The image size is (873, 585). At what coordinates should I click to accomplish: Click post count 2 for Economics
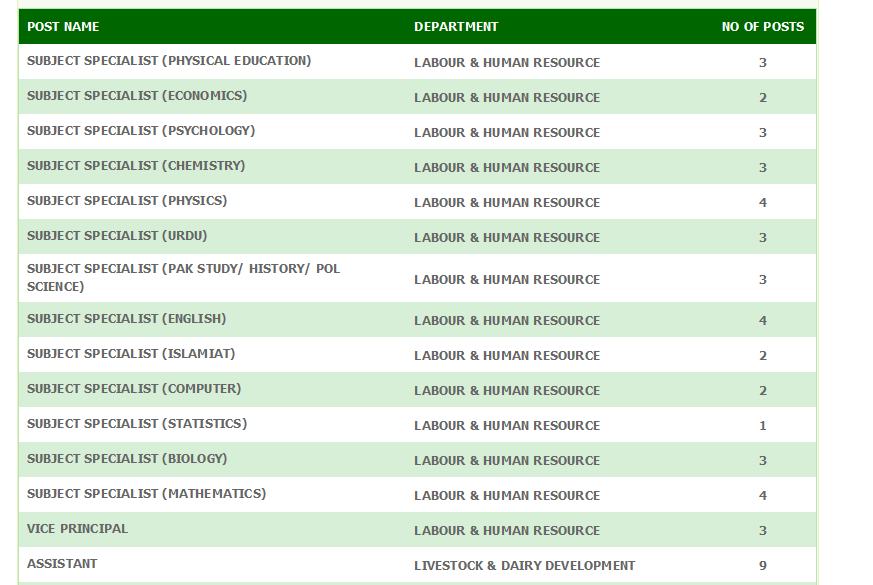[763, 97]
